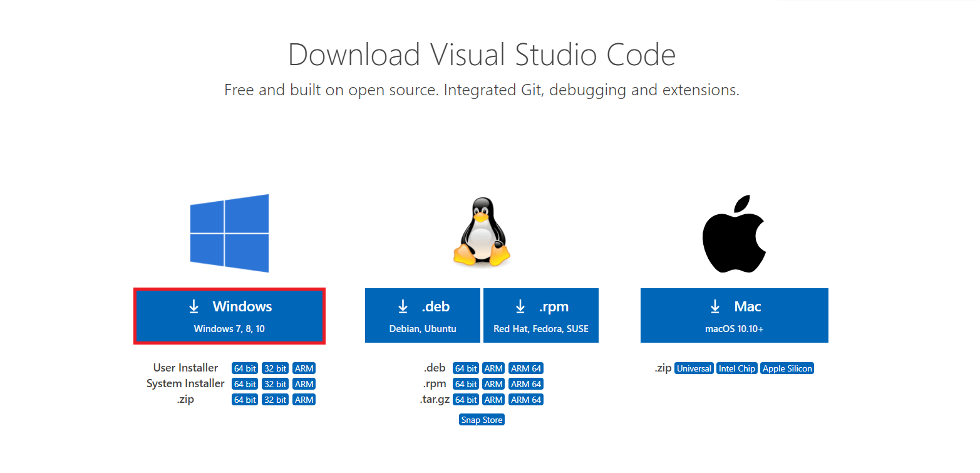Screen dimensions: 980x473
Task: Select User Installer 32 bit
Action: [275, 368]
